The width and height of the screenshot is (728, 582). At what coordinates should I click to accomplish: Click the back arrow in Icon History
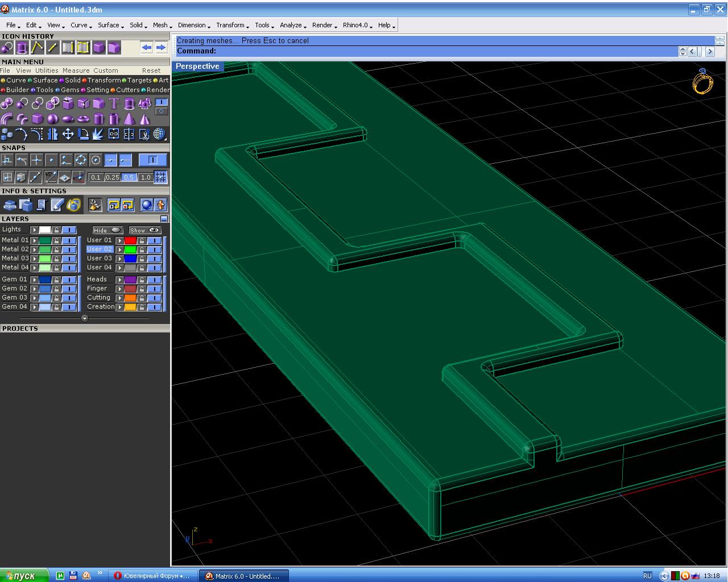point(146,48)
